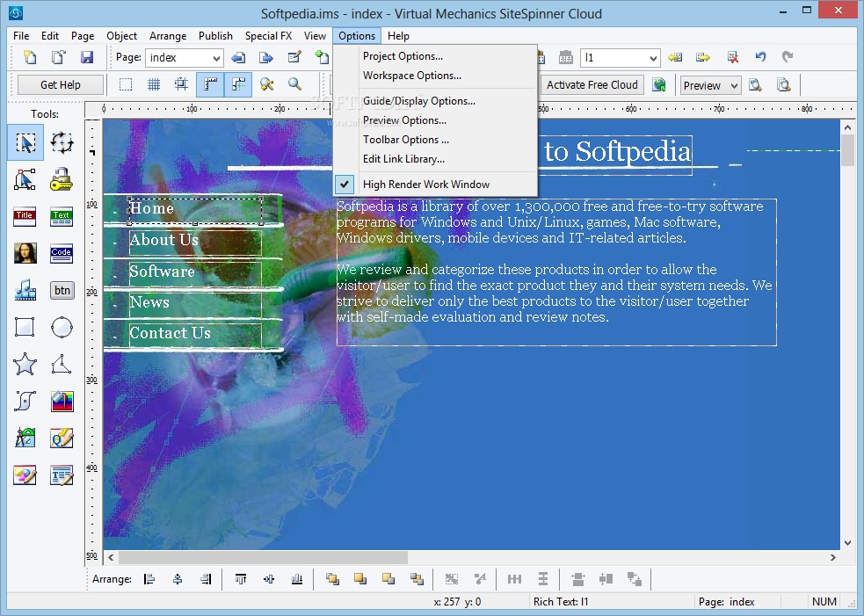Open the Special FX menu
Screen dimensions: 864x616
point(268,36)
